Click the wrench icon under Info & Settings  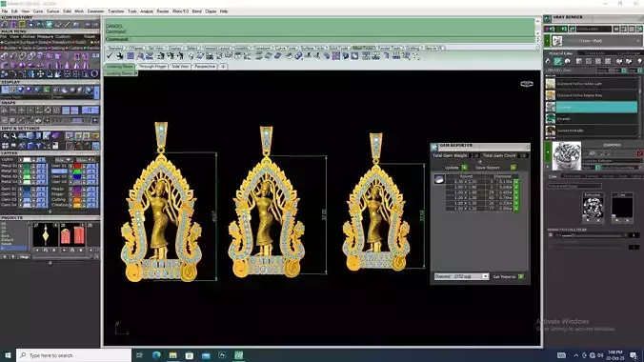coord(13,136)
